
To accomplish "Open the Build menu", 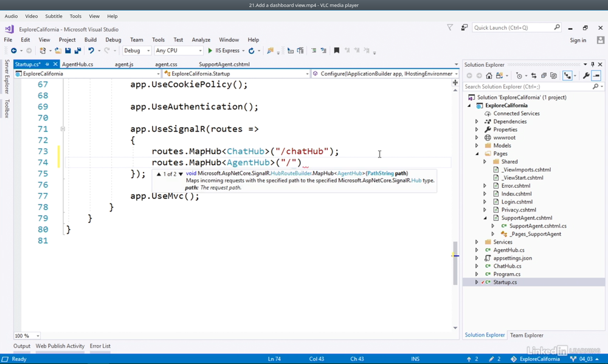I will coord(91,40).
